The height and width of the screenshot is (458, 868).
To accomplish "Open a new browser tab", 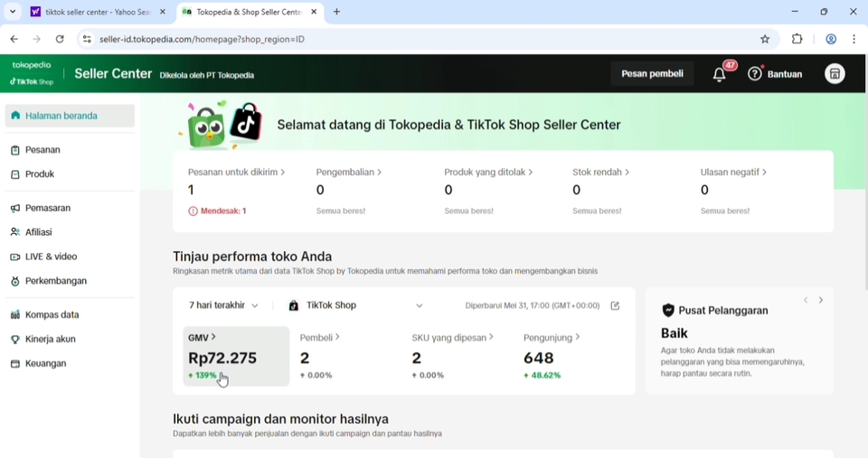I will click(x=336, y=12).
